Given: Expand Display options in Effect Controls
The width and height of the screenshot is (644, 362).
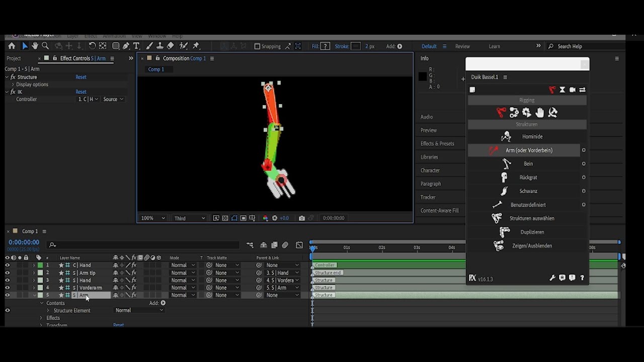Looking at the screenshot, I should [x=14, y=84].
